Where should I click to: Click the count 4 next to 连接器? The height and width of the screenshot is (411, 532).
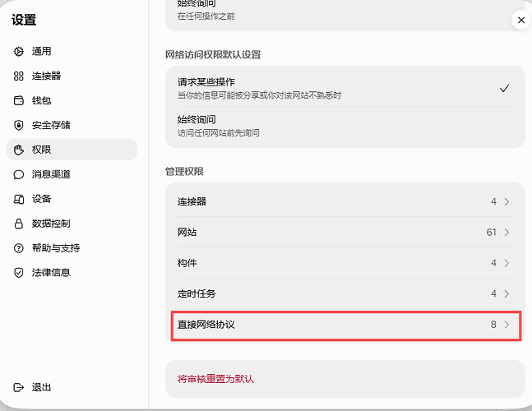pyautogui.click(x=493, y=201)
